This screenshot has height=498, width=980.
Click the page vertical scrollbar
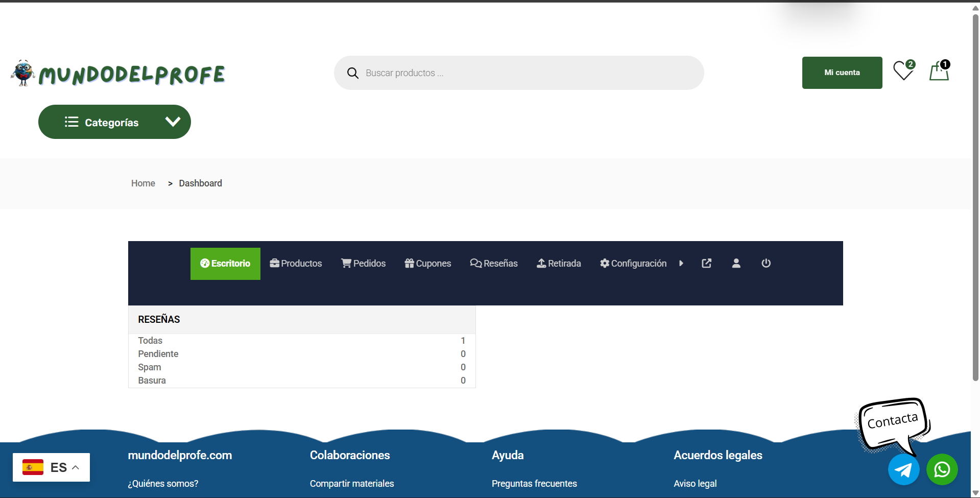975,204
